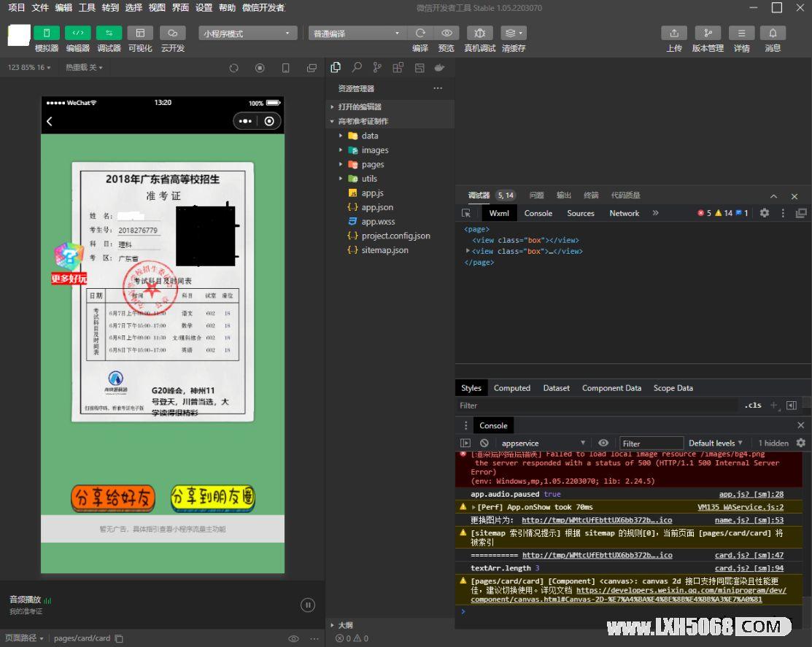Click the Styles Filter input field
Image resolution: width=812 pixels, height=647 pixels.
pyautogui.click(x=597, y=406)
